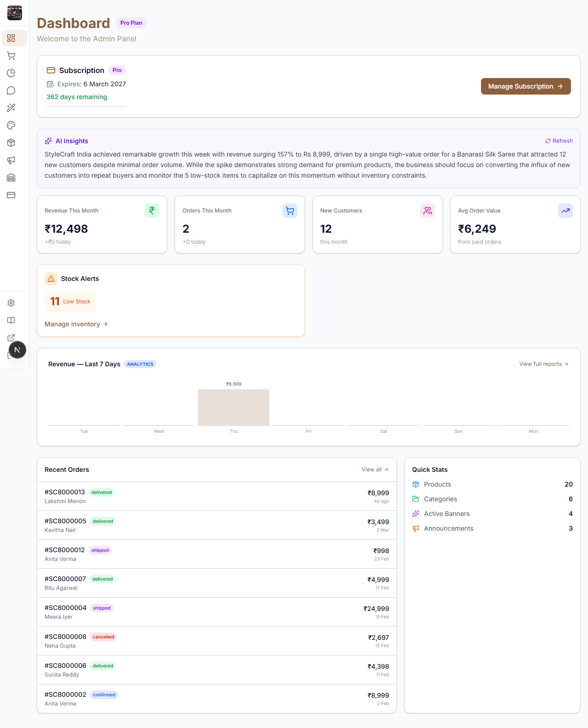Click View all in Recent Orders
Image resolution: width=588 pixels, height=728 pixels.
click(375, 470)
